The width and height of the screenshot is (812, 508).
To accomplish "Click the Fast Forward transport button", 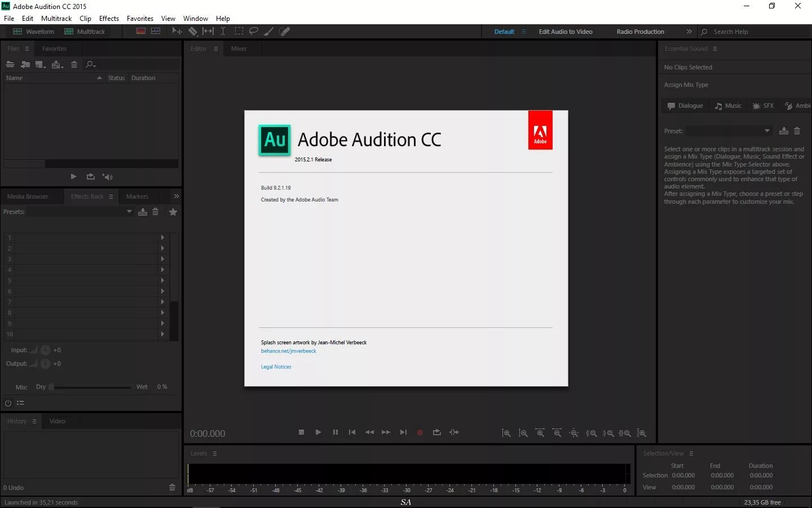I will click(386, 432).
